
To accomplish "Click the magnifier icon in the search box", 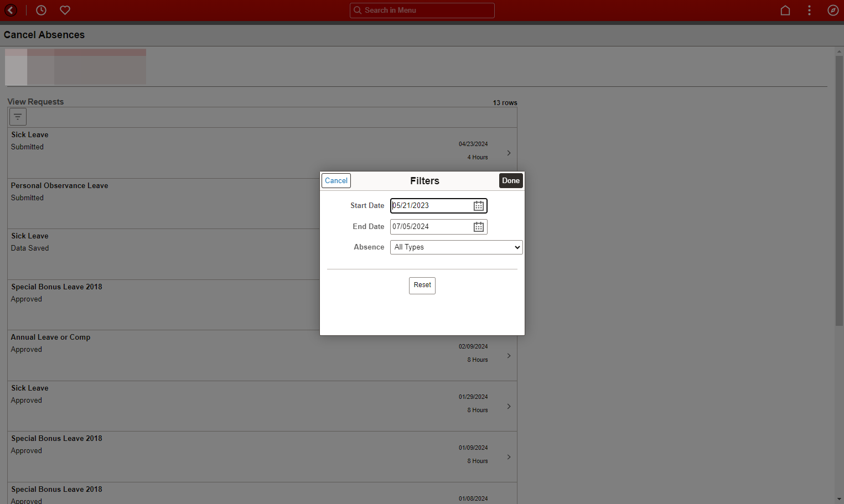I will (x=358, y=10).
